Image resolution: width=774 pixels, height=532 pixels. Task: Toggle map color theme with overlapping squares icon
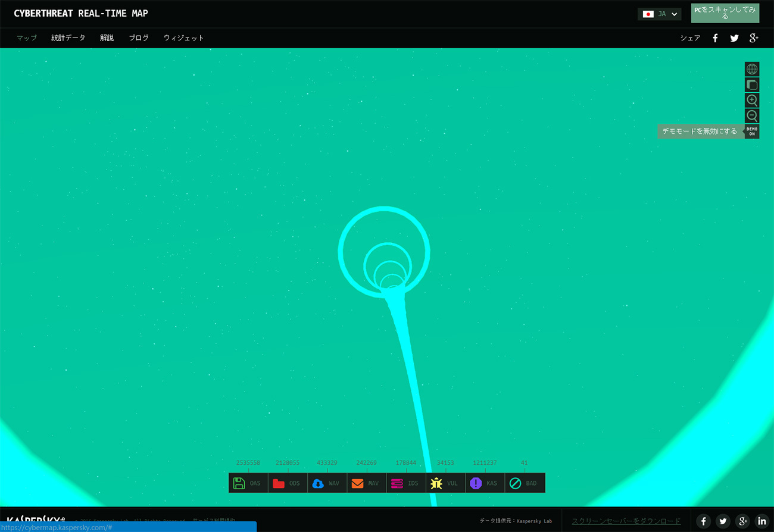tap(752, 85)
